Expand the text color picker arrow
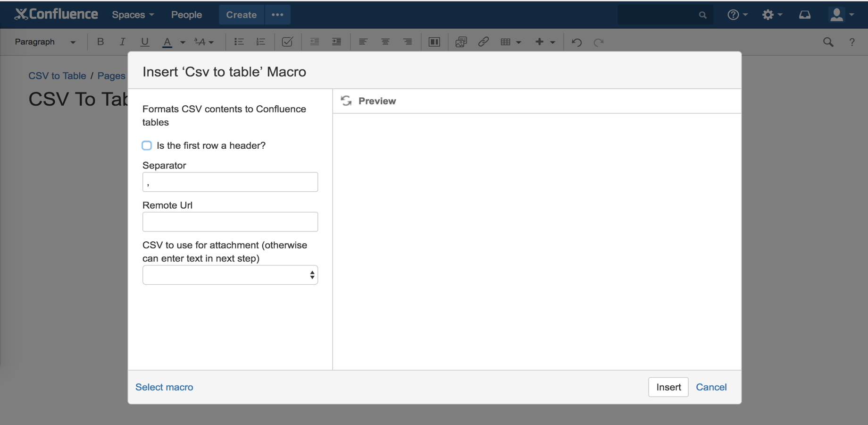Screen dimensions: 868x425 [x=183, y=42]
